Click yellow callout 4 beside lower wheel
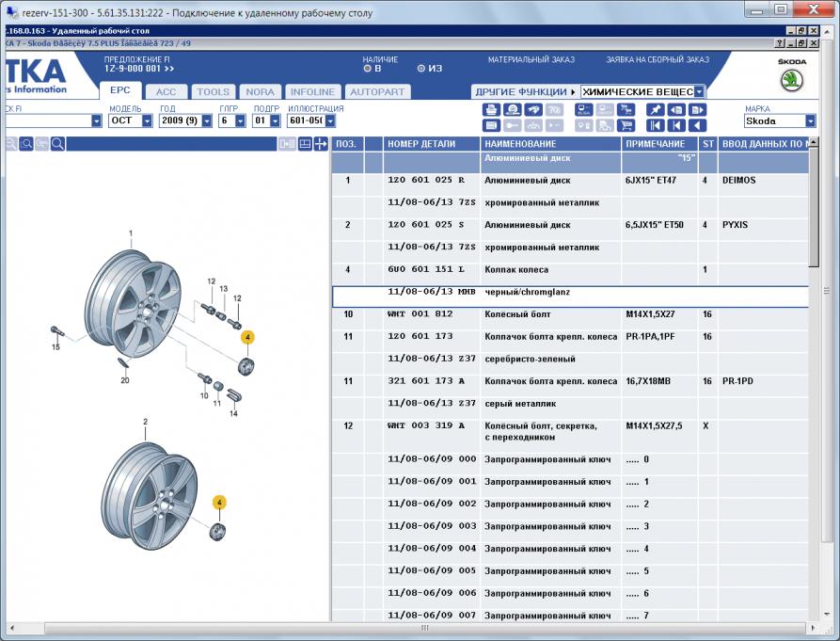The width and height of the screenshot is (840, 641). click(219, 503)
